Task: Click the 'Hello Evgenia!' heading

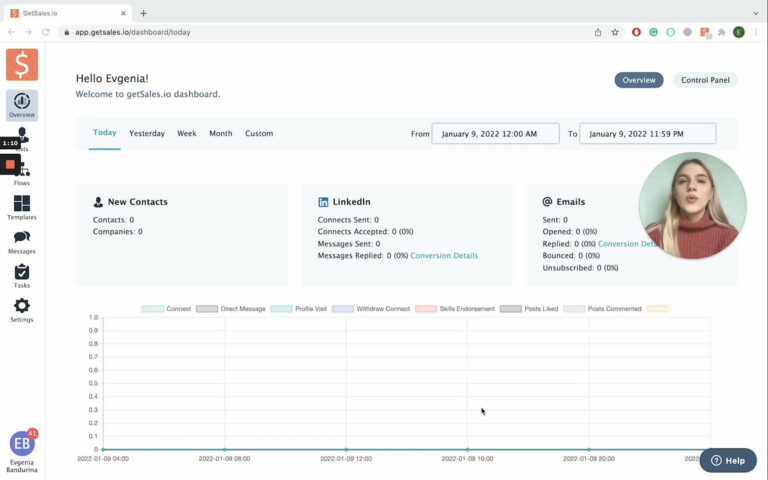Action: click(x=112, y=78)
